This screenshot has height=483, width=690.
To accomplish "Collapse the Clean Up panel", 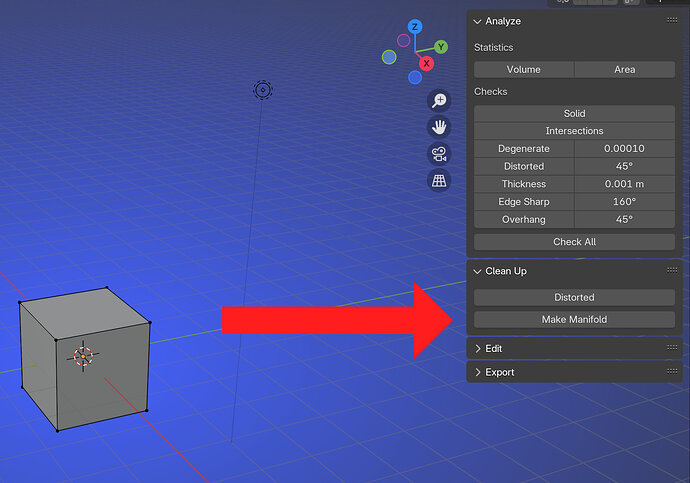I will click(x=477, y=271).
